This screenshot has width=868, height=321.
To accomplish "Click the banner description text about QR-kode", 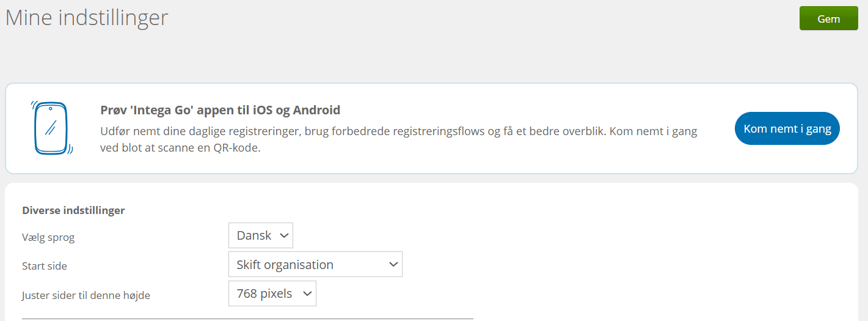I will tap(398, 139).
